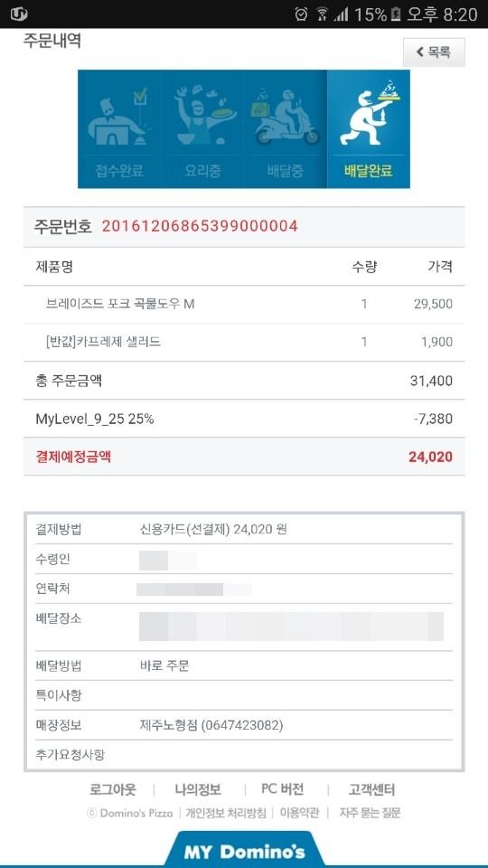The height and width of the screenshot is (868, 488).
Task: Tap the alarm clock status icon
Action: [301, 14]
